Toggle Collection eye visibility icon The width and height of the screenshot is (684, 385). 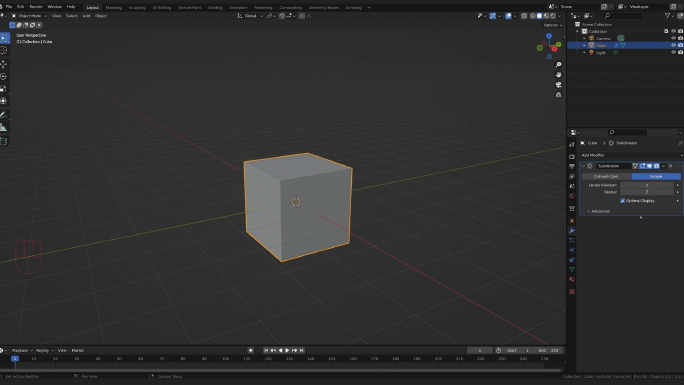coord(674,31)
